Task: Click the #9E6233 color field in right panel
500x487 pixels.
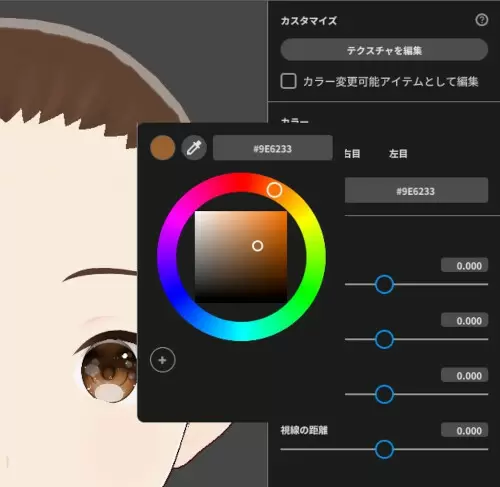Action: 416,191
